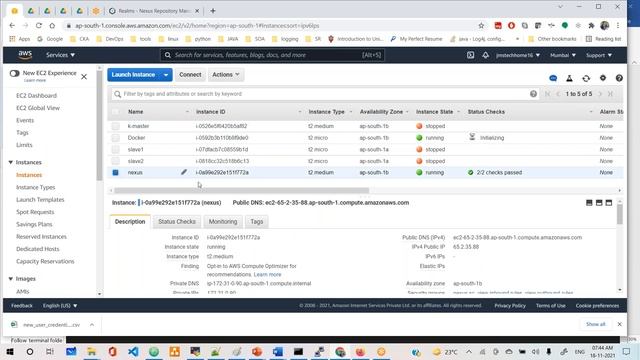Refresh the instances list
The height and width of the screenshot is (360, 640).
(586, 78)
